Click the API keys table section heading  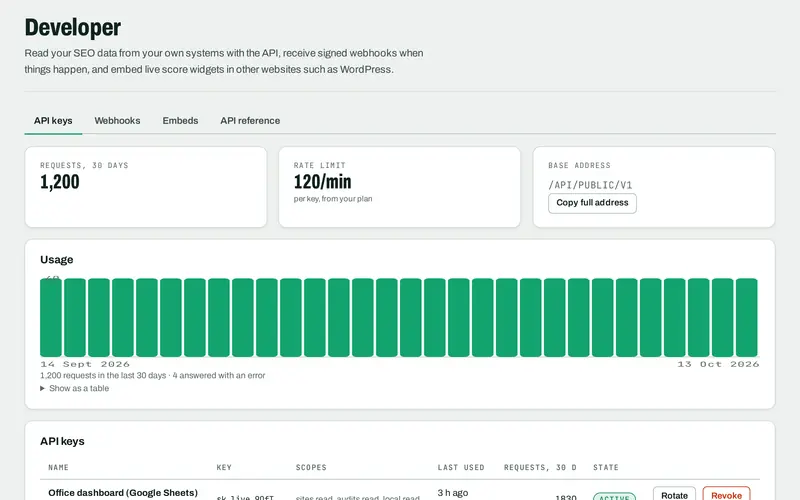[x=62, y=441]
